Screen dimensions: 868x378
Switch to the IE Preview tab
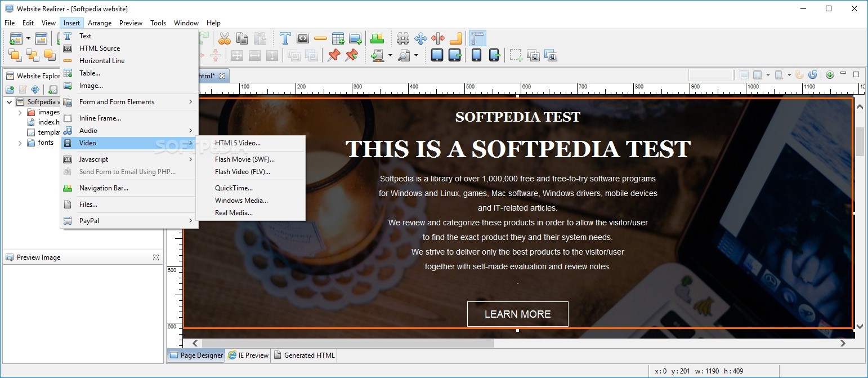[248, 355]
